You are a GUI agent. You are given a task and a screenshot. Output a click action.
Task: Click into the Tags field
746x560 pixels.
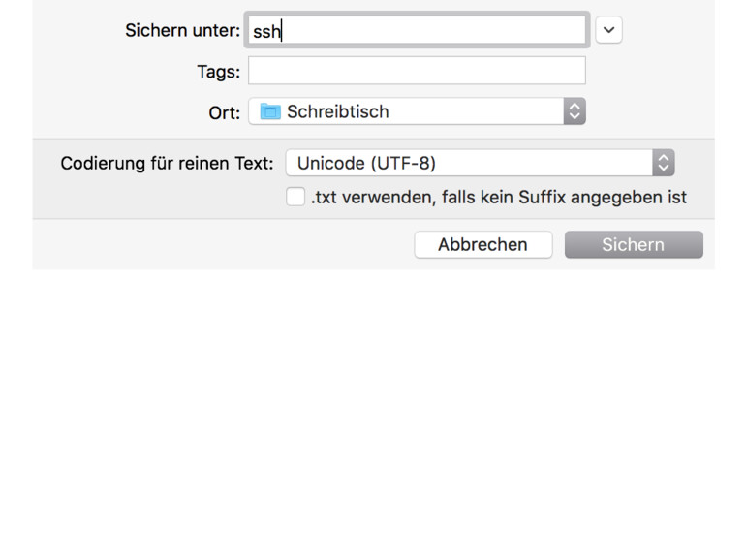coord(417,71)
